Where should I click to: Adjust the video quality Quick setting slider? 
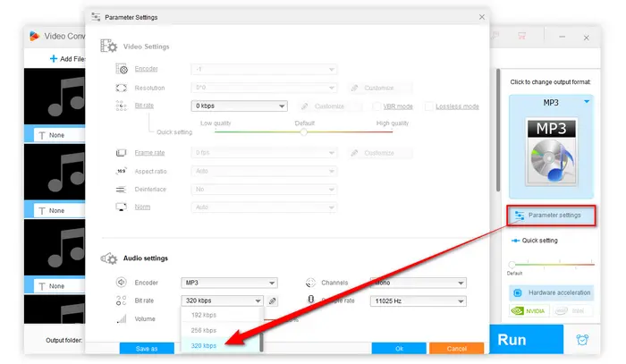(x=304, y=131)
